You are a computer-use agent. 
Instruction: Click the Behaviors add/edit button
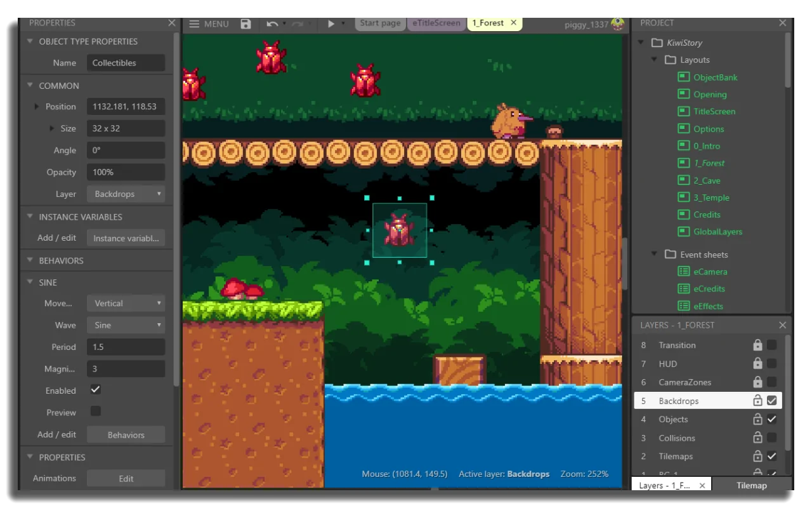125,435
